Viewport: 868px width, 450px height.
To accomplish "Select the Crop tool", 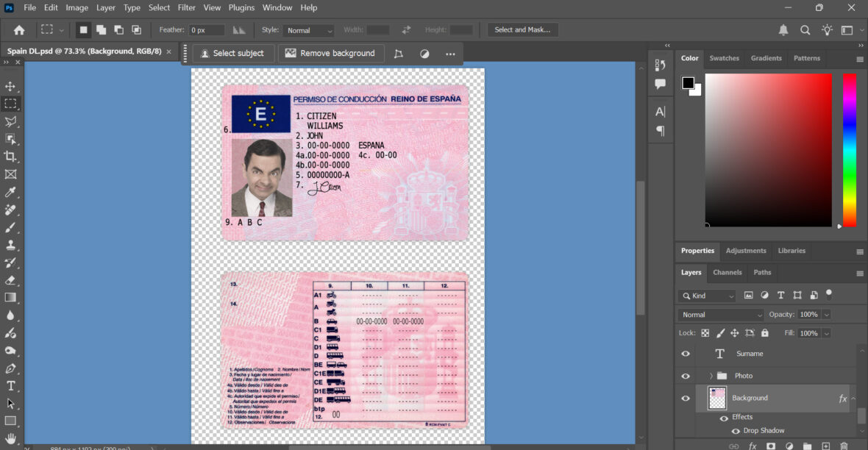I will (10, 157).
